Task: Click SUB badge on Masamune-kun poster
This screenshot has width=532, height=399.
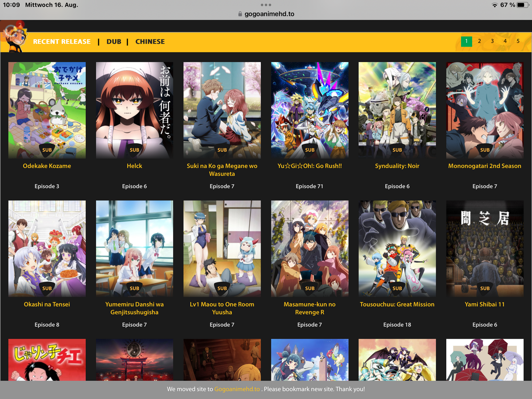Action: (x=310, y=288)
